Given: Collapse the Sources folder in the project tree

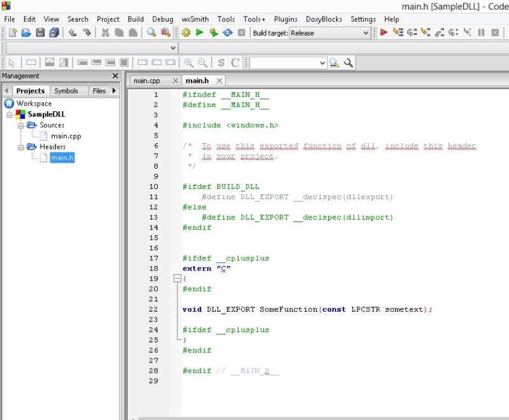Looking at the screenshot, I should click(20, 125).
